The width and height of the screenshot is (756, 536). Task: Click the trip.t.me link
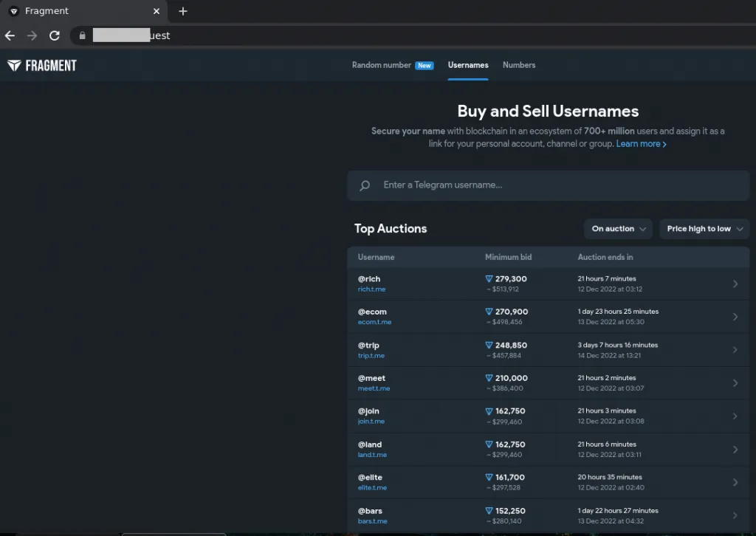(x=371, y=355)
